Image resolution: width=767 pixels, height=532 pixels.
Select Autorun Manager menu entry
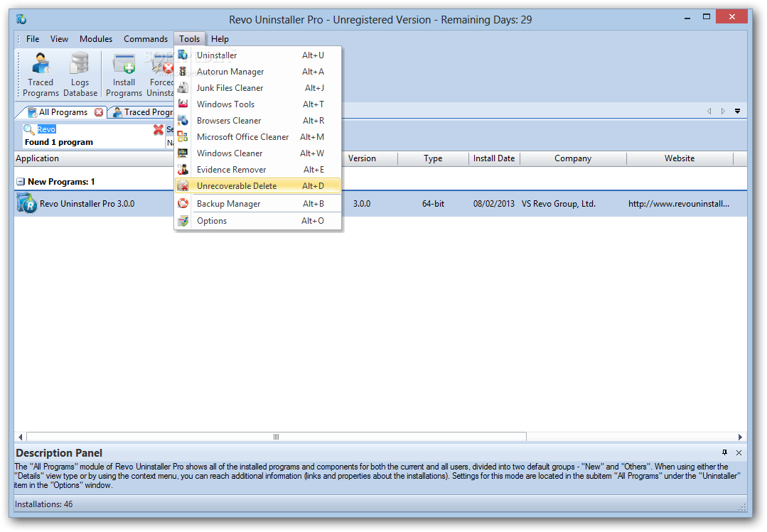pos(258,72)
